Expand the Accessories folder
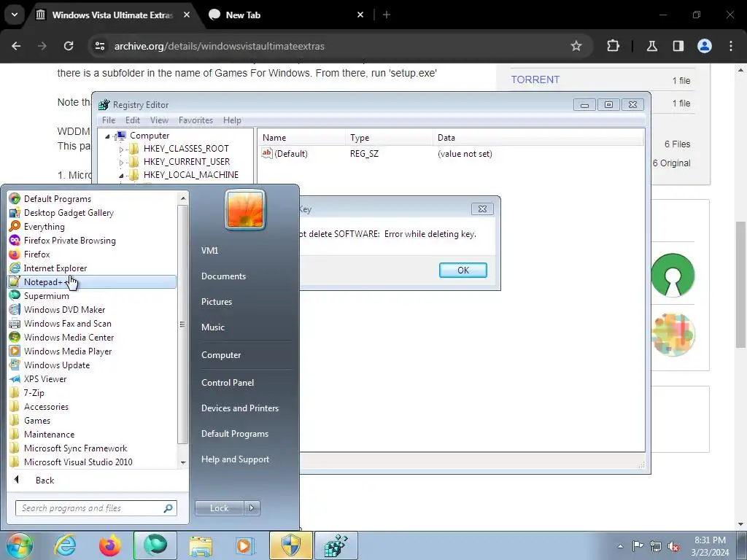747x560 pixels. [46, 407]
